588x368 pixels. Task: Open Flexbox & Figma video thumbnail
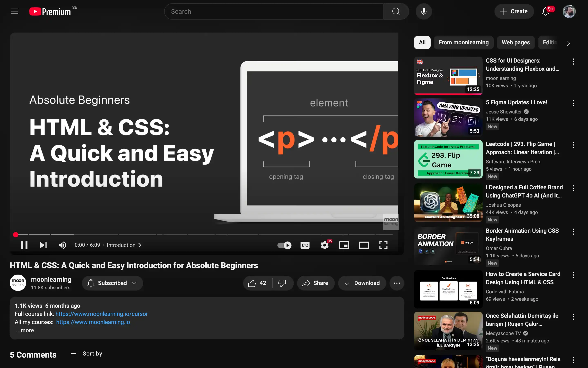[x=448, y=76]
